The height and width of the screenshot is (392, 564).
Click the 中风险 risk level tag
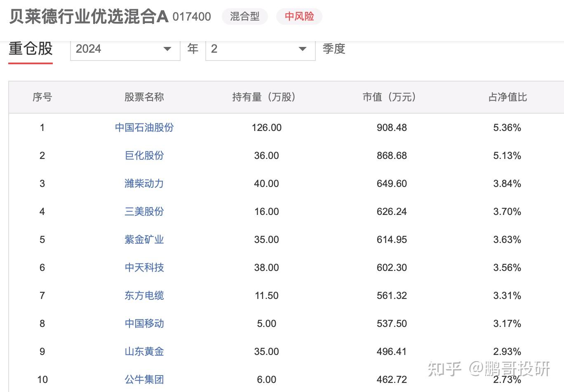point(299,16)
